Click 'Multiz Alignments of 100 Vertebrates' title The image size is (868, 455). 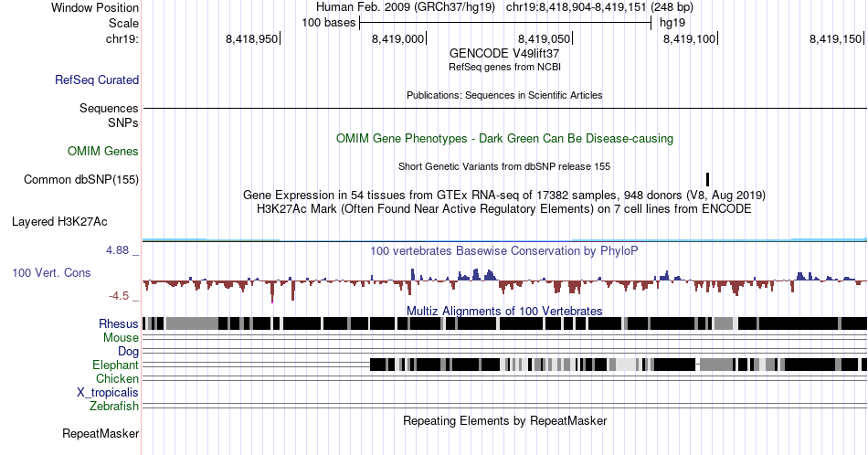504,311
